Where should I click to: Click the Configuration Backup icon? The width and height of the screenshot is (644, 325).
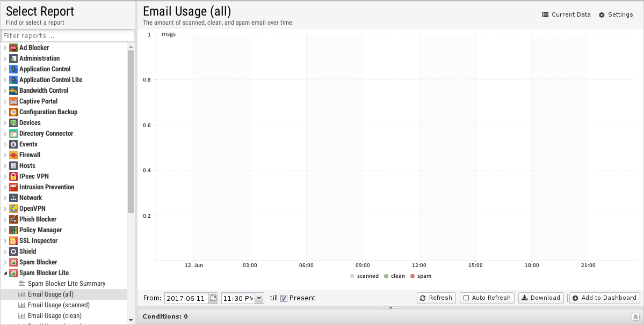pos(13,112)
